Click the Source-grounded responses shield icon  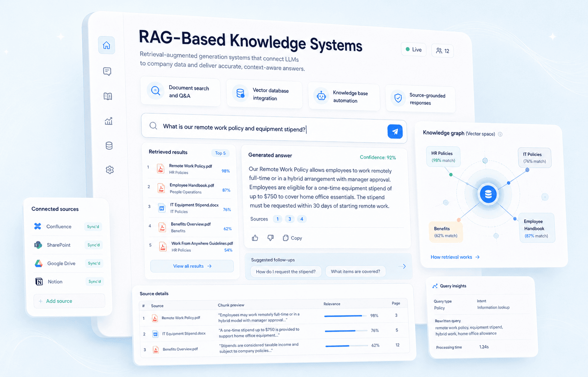click(x=398, y=98)
